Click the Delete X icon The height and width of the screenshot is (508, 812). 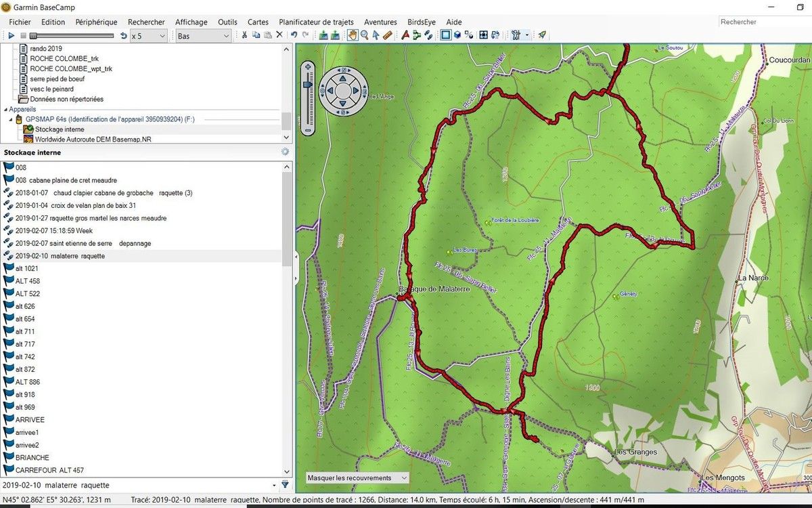tap(279, 35)
